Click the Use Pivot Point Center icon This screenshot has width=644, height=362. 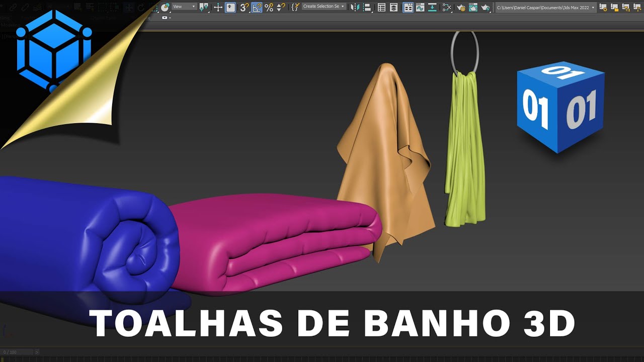point(203,7)
